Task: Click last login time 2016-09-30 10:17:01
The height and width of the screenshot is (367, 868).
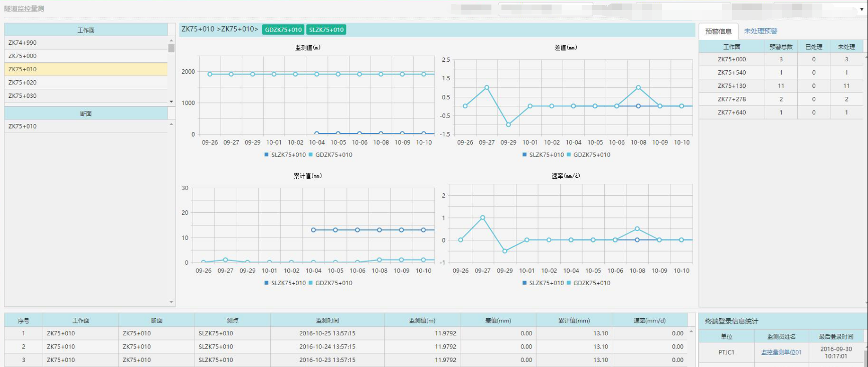Action: coord(836,352)
